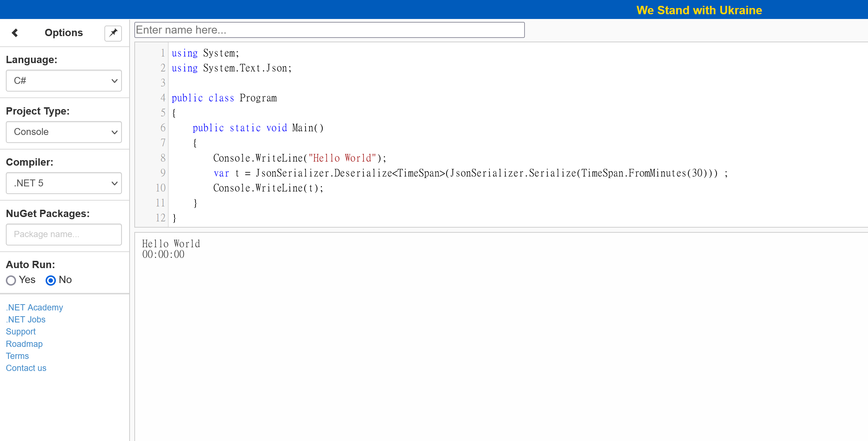This screenshot has height=441, width=868.
Task: Select No for Auto Run
Action: [x=51, y=280]
